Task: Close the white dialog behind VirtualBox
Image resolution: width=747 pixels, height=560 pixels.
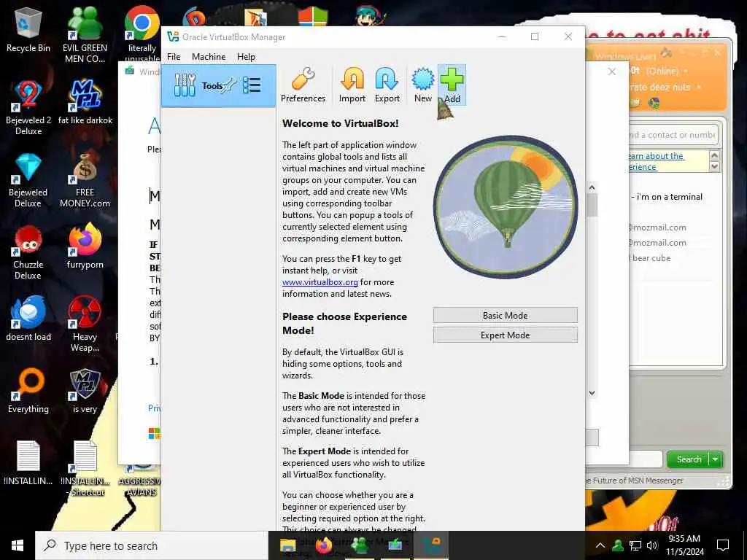Action: click(x=612, y=71)
